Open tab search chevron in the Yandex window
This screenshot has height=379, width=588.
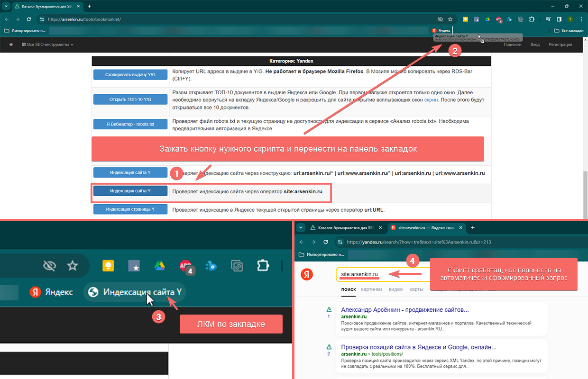tap(301, 228)
